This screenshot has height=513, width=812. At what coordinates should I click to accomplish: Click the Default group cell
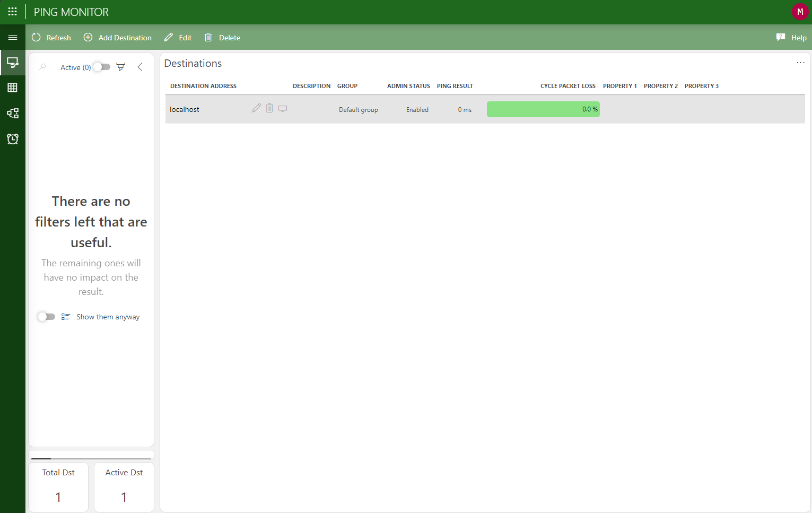point(359,110)
